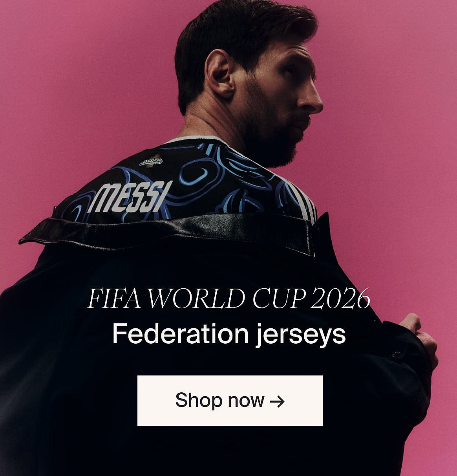Open the FIFA WORLD CUP 2026 headline
Screen dimensions: 457x476
228,299
